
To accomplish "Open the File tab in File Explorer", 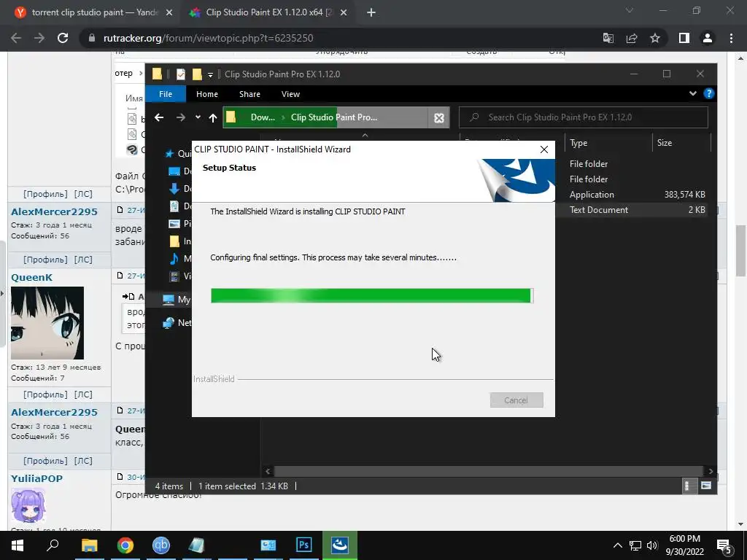I will (x=166, y=94).
